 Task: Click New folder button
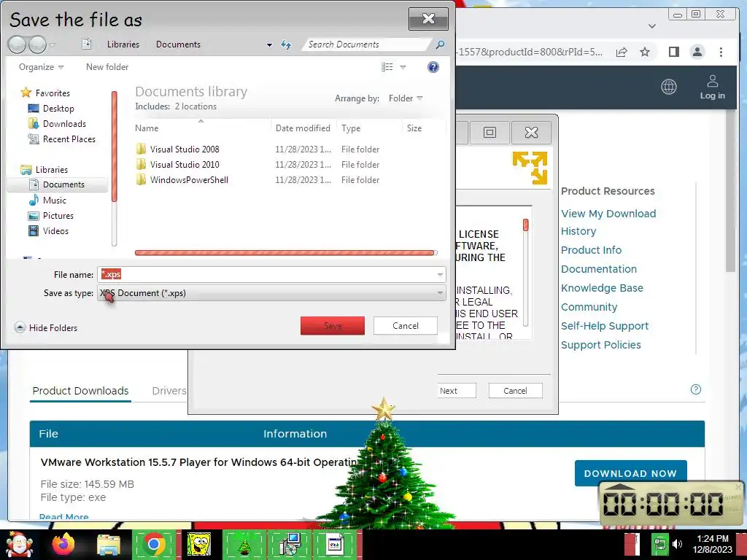[107, 67]
